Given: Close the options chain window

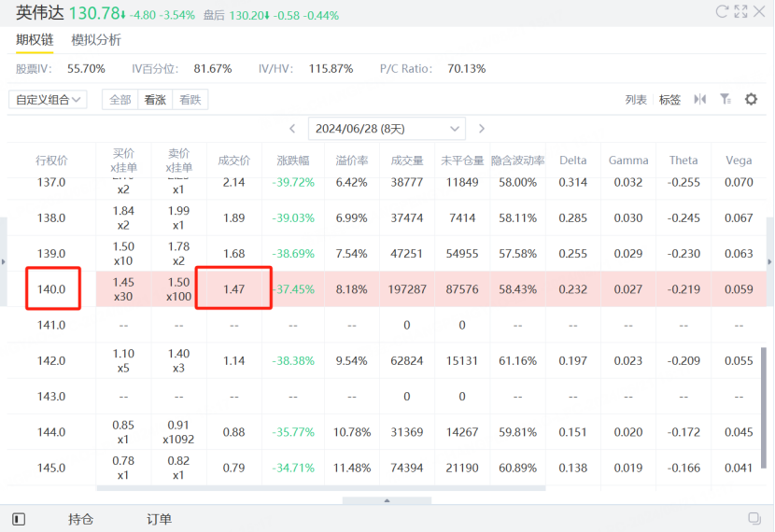Looking at the screenshot, I should click(x=759, y=11).
